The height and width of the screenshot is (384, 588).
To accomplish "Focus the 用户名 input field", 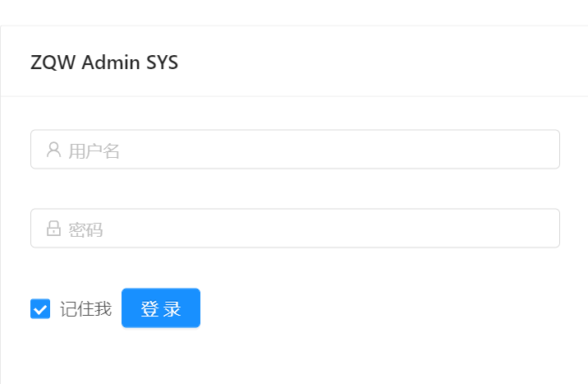I will coord(295,150).
